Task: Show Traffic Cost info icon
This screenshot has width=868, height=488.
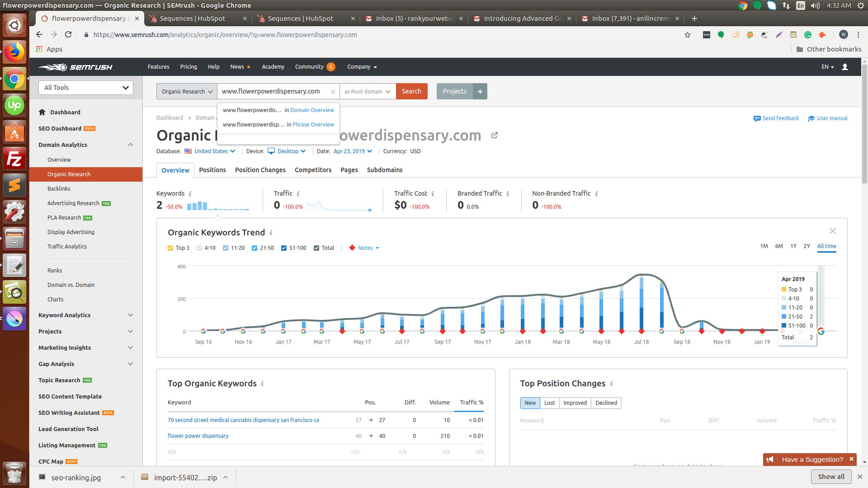Action: (x=433, y=193)
